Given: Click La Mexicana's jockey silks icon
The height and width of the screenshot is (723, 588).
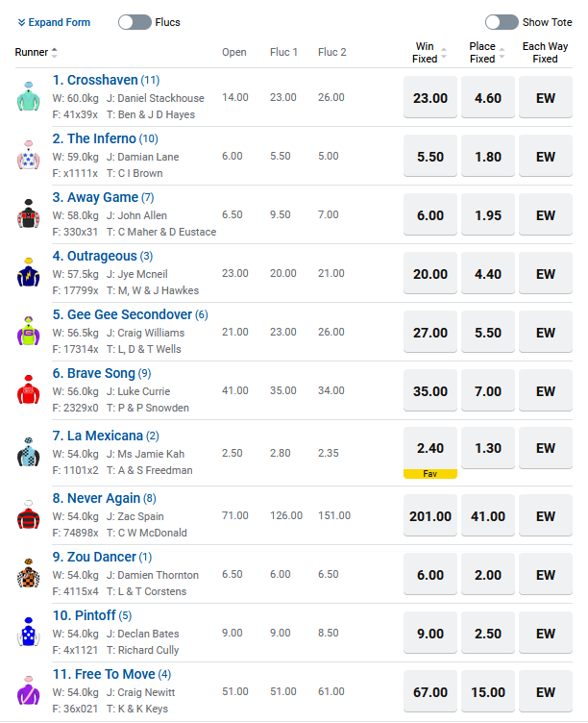Looking at the screenshot, I should click(28, 452).
